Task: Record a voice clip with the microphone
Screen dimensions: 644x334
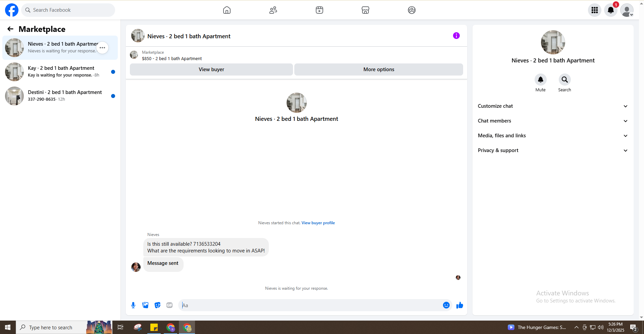Action: click(x=133, y=305)
